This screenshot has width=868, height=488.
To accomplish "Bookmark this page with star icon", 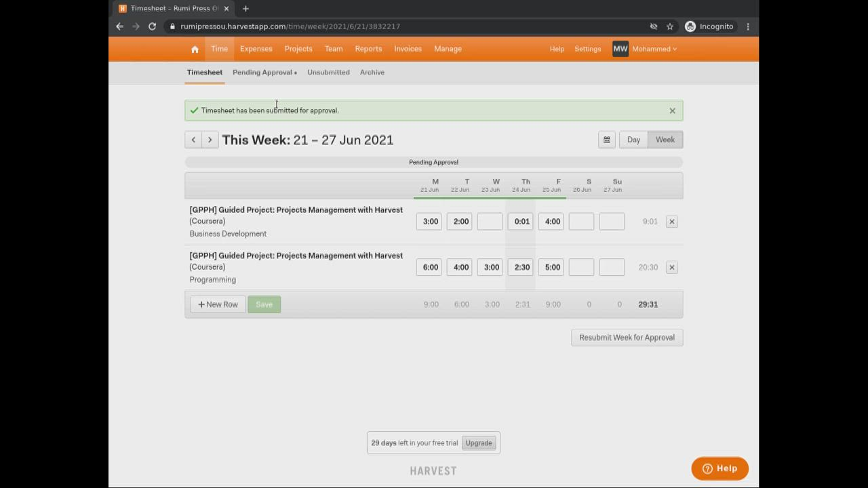I will pyautogui.click(x=670, y=26).
